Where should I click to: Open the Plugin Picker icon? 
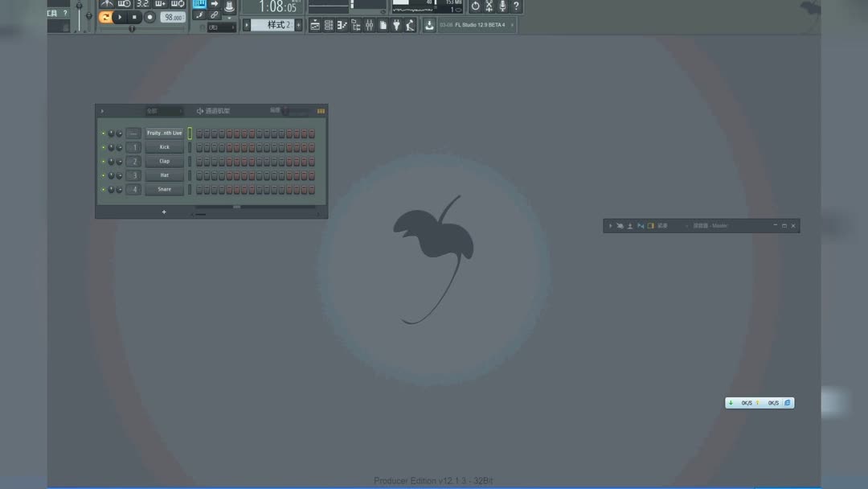pos(396,25)
